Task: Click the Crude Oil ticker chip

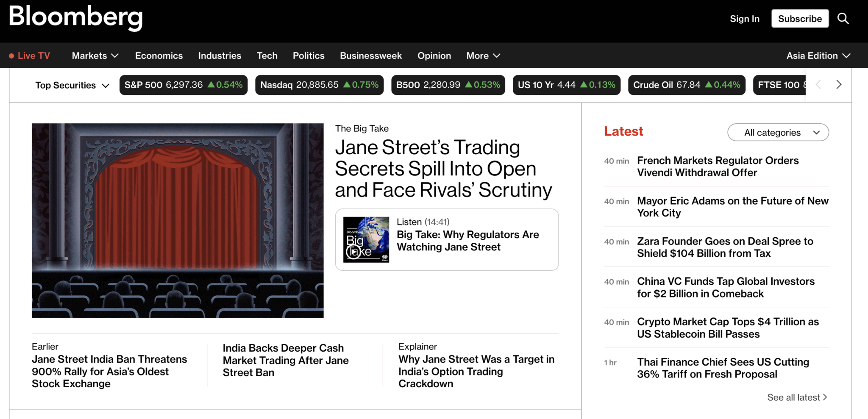Action: click(686, 85)
